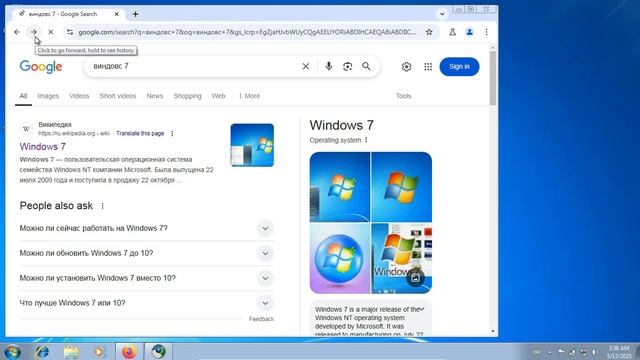The height and width of the screenshot is (360, 640).
Task: Open top-left Windows 7 panel image
Action: click(x=340, y=187)
